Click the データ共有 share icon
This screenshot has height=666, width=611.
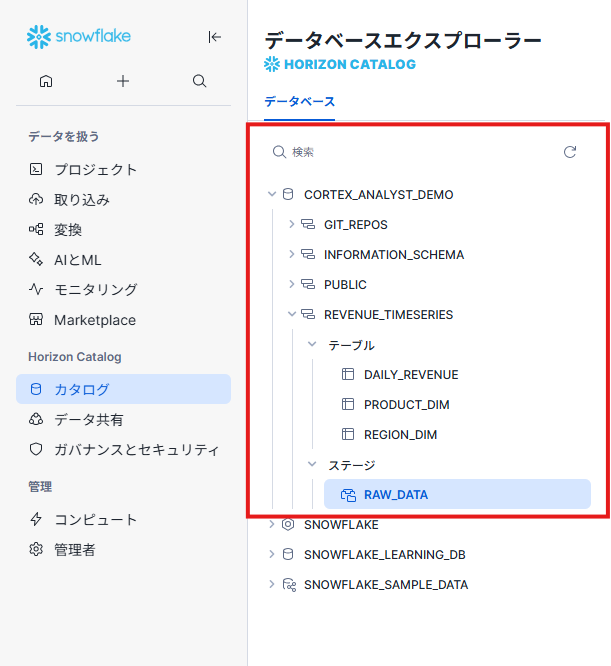point(36,419)
